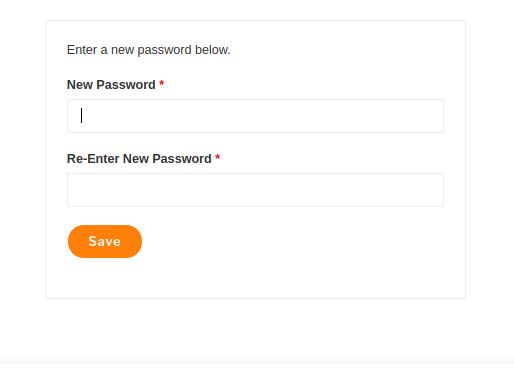Click the word 'Save' inside the orange button
The height and width of the screenshot is (380, 514).
click(105, 241)
